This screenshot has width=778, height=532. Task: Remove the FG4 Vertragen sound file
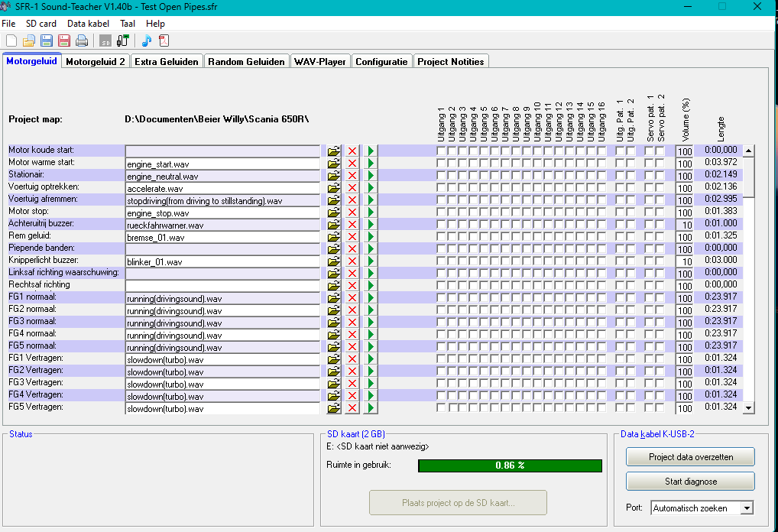click(x=352, y=395)
